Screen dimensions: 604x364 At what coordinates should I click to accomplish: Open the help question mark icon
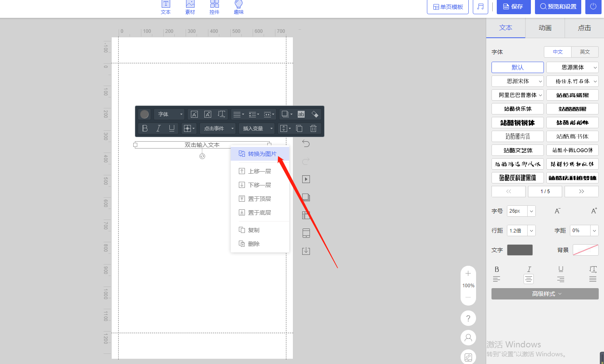[468, 318]
